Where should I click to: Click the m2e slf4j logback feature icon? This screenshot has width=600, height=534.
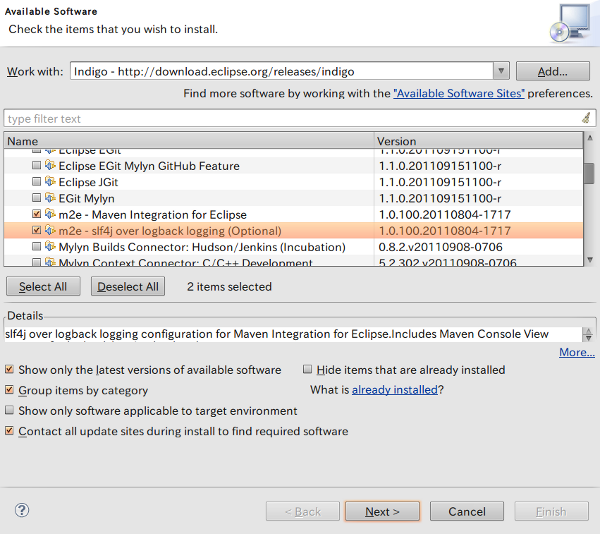tap(50, 230)
